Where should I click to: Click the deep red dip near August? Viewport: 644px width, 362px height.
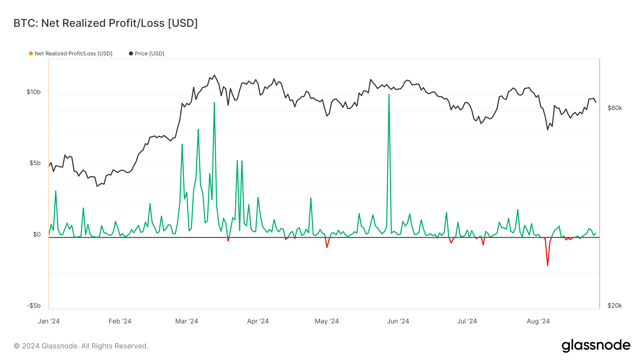[x=547, y=265]
